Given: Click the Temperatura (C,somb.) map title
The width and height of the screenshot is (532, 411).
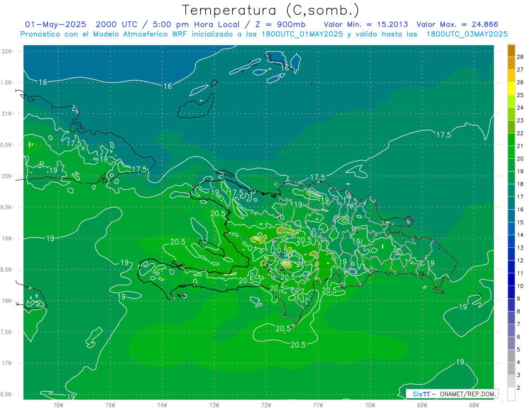Looking at the screenshot, I should click(x=271, y=10).
